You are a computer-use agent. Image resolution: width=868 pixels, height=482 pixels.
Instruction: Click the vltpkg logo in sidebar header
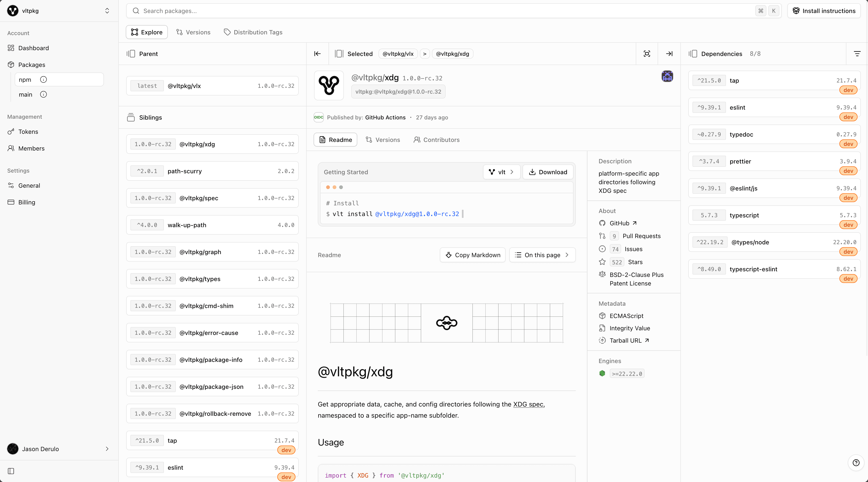tap(13, 11)
